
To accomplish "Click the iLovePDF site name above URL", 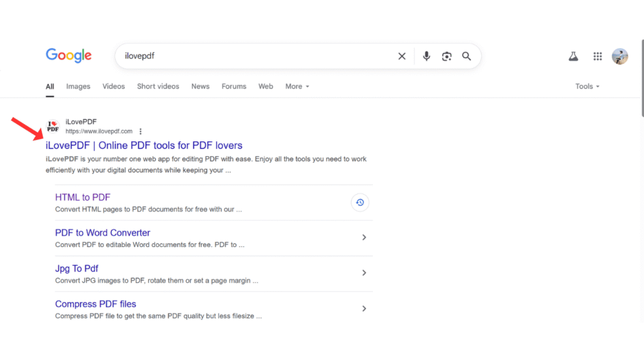I will point(81,122).
